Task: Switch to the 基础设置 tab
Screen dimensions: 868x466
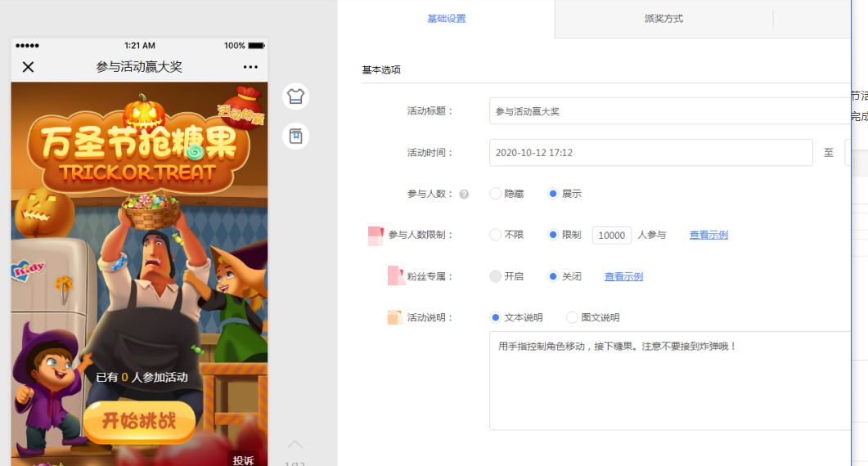Action: coord(447,19)
